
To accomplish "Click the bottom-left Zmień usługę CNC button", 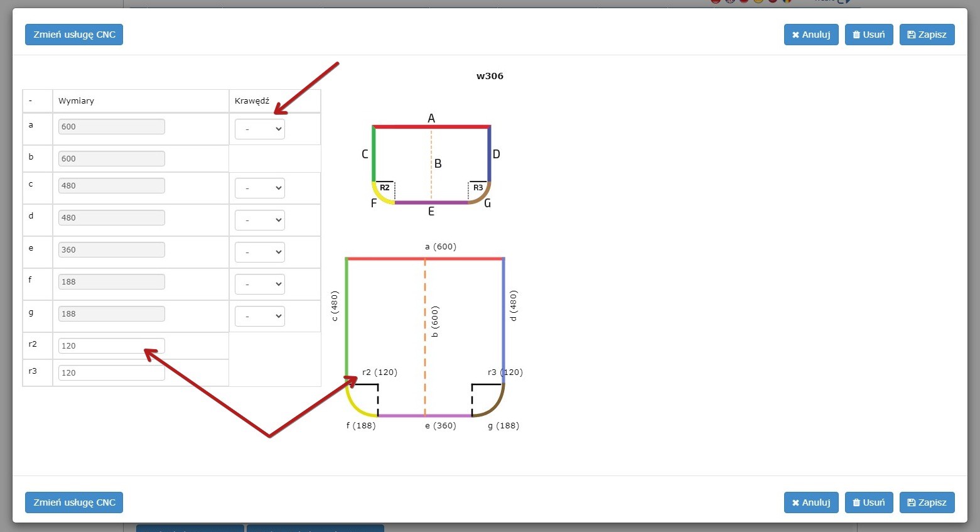I will (x=74, y=502).
